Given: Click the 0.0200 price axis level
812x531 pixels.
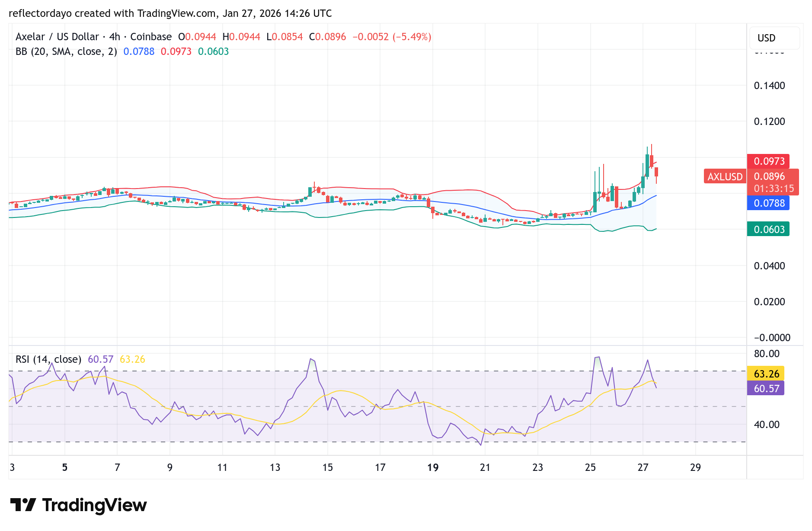Looking at the screenshot, I should click(769, 302).
